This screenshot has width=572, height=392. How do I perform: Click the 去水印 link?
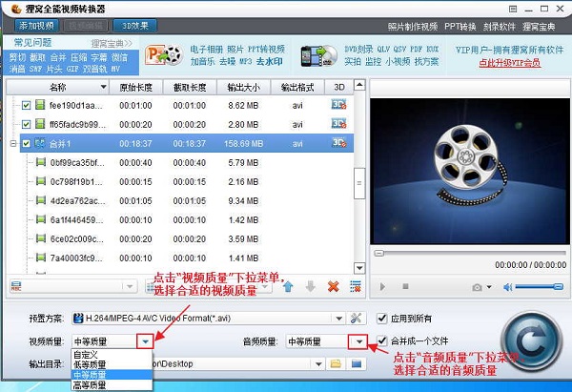click(x=270, y=61)
